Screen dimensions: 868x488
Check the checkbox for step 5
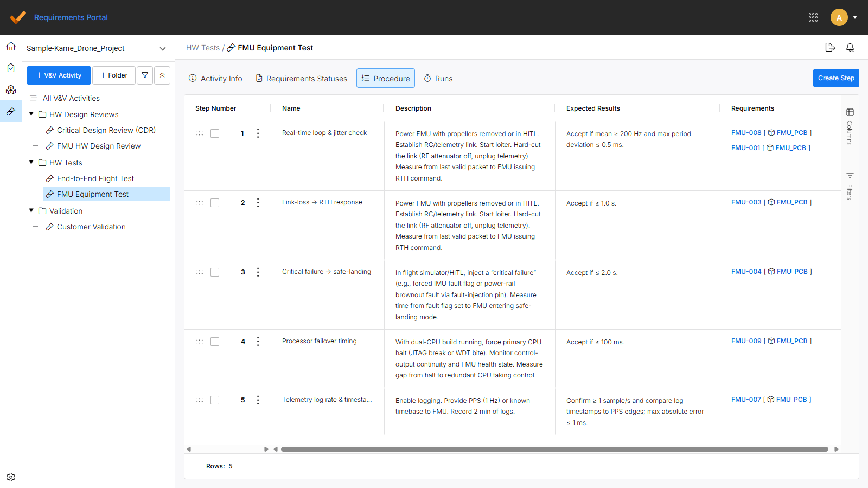click(215, 400)
